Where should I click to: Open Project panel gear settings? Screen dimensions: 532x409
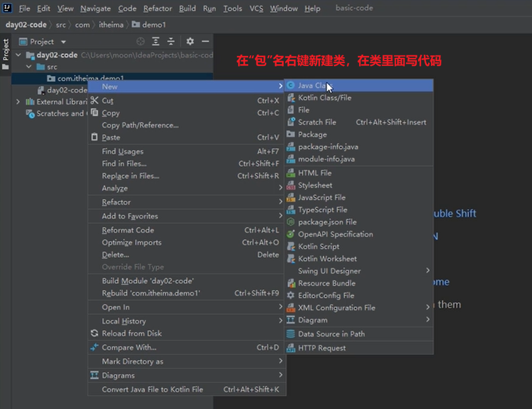tap(190, 41)
